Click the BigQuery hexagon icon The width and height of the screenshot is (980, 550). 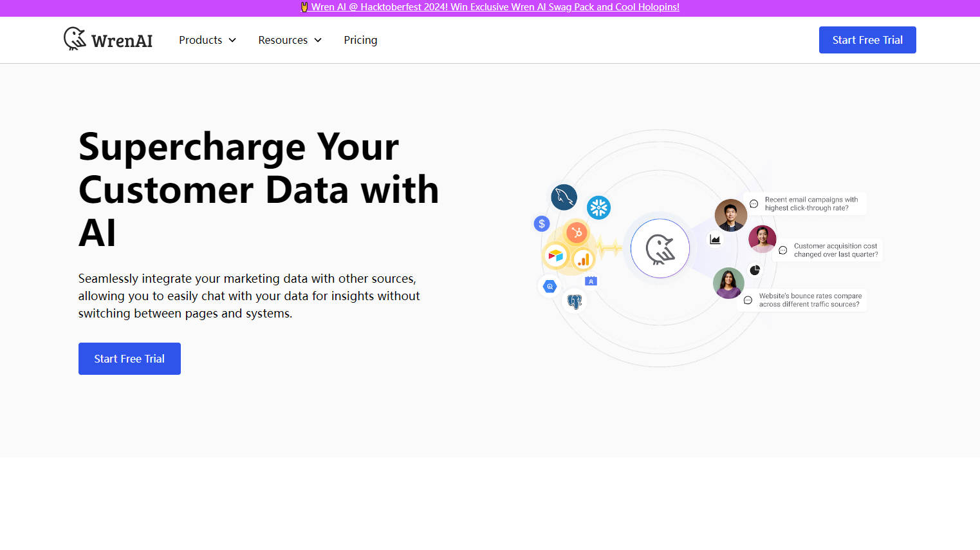point(550,287)
